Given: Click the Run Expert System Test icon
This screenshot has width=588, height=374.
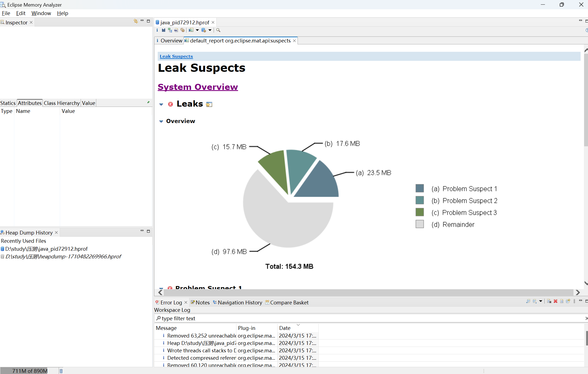Looking at the screenshot, I should (x=191, y=30).
